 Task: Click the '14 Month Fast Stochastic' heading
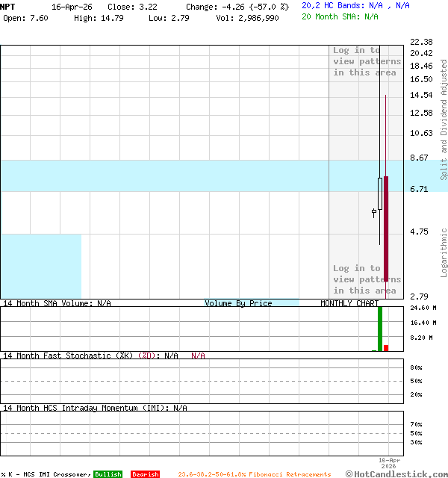[67, 356]
